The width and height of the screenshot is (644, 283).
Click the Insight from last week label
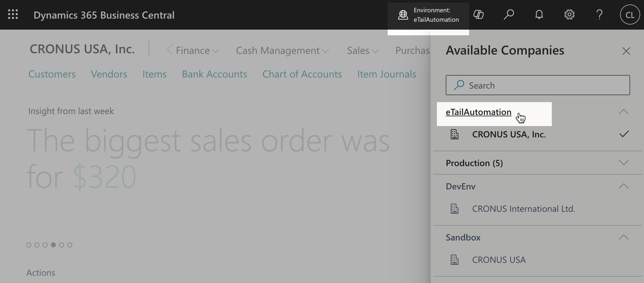(71, 111)
